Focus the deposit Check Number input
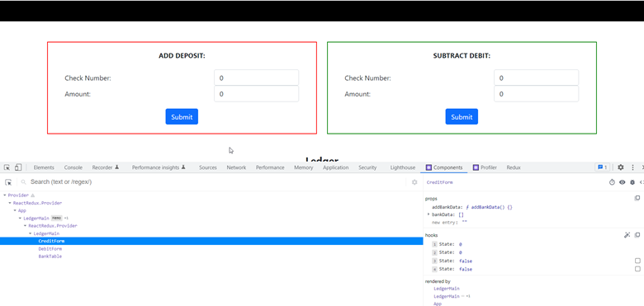 [256, 78]
